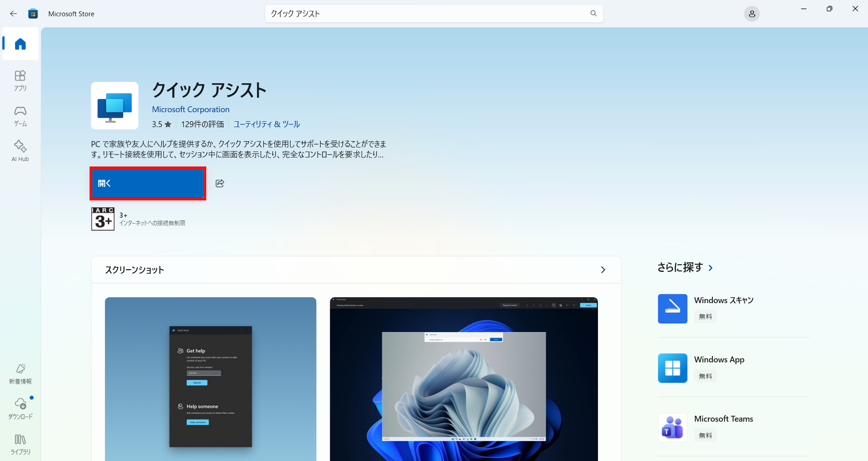Open the AI Hub section
This screenshot has width=868, height=461.
20,151
